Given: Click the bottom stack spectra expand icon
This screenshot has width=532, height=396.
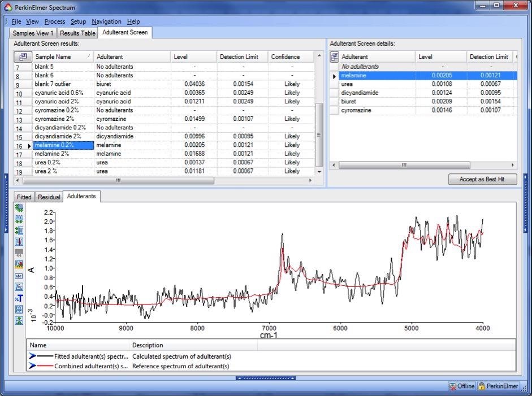Looking at the screenshot, I should pos(19,321).
